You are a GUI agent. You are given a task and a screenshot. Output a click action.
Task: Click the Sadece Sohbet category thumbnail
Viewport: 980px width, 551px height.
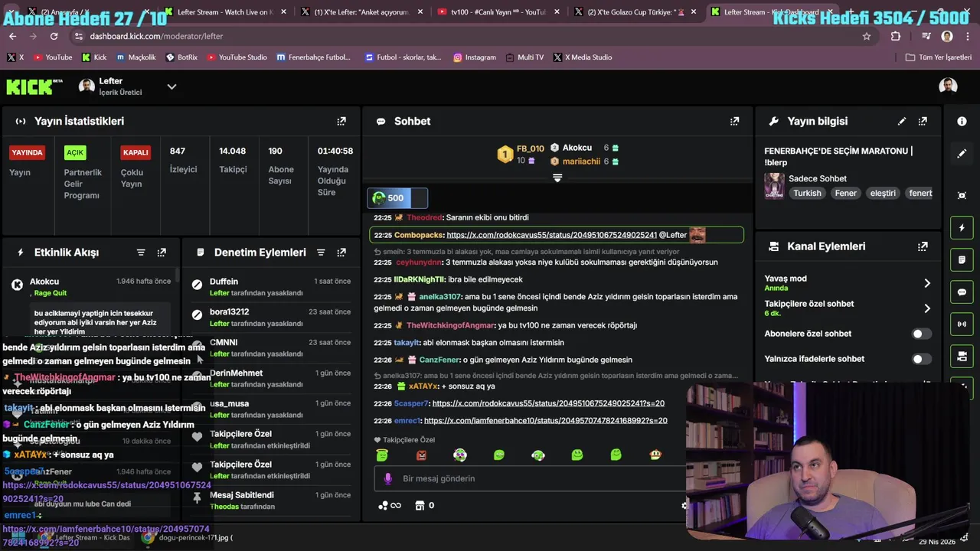tap(774, 186)
